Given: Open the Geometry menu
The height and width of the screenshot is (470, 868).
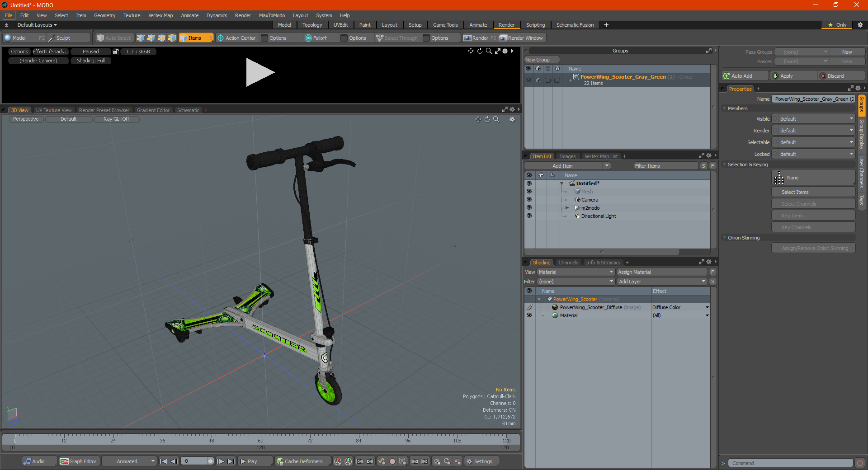Looking at the screenshot, I should (x=104, y=15).
